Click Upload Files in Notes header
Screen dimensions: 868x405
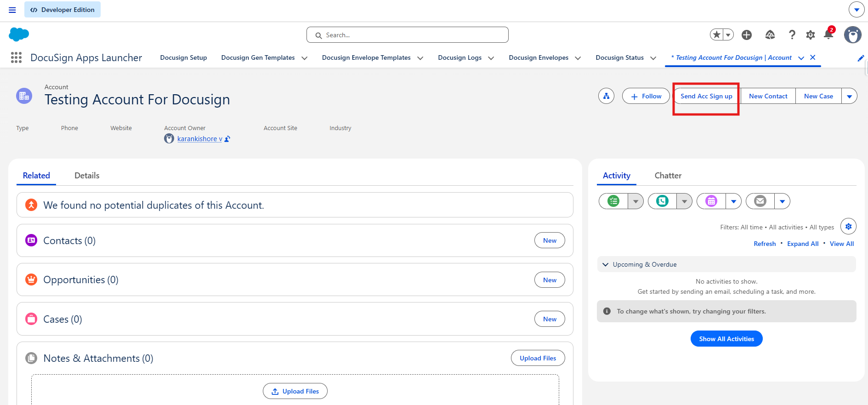click(x=538, y=358)
